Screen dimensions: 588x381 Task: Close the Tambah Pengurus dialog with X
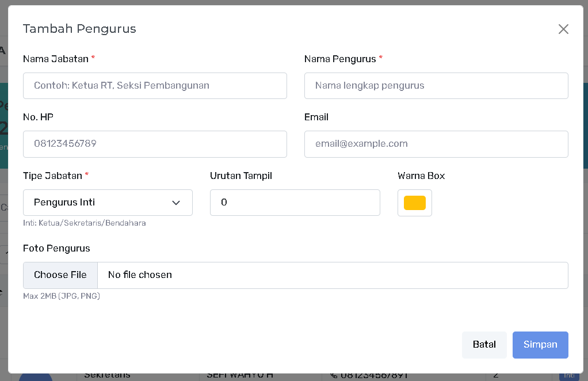[563, 29]
